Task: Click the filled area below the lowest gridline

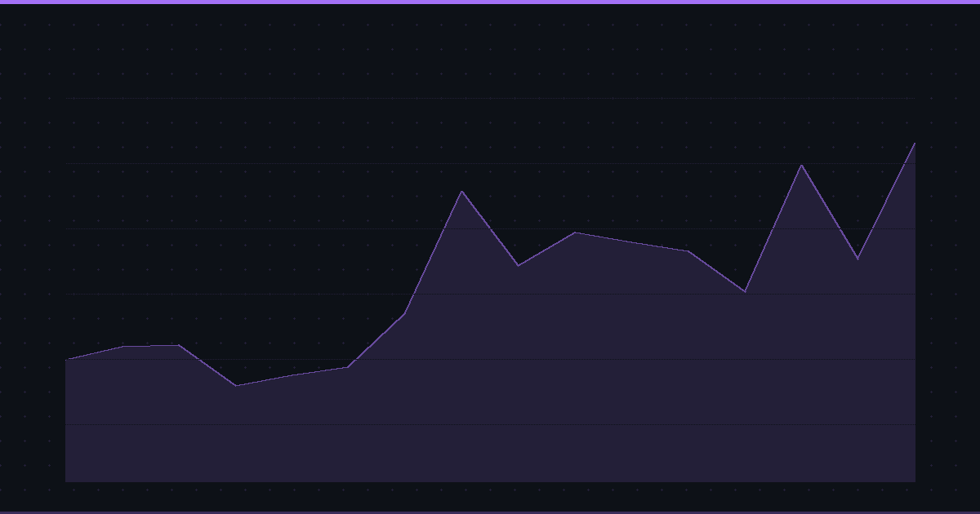Action: coord(490,453)
